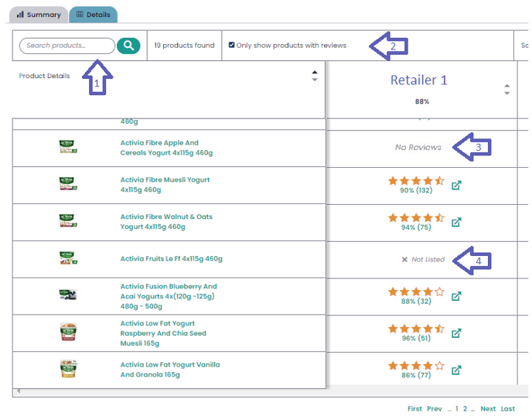Screen dimensions: 532x416
Task: Click the Details tab grid icon
Action: coord(80,14)
